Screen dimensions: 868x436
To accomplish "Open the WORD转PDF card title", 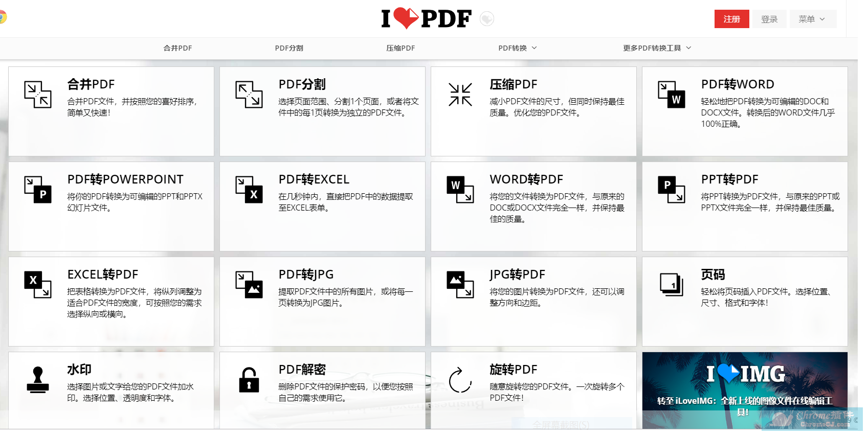I will (x=526, y=179).
